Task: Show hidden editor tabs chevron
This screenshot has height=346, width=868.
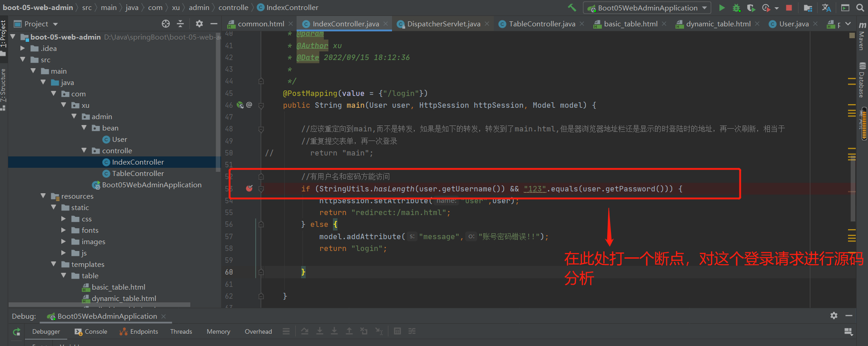Action: point(848,24)
